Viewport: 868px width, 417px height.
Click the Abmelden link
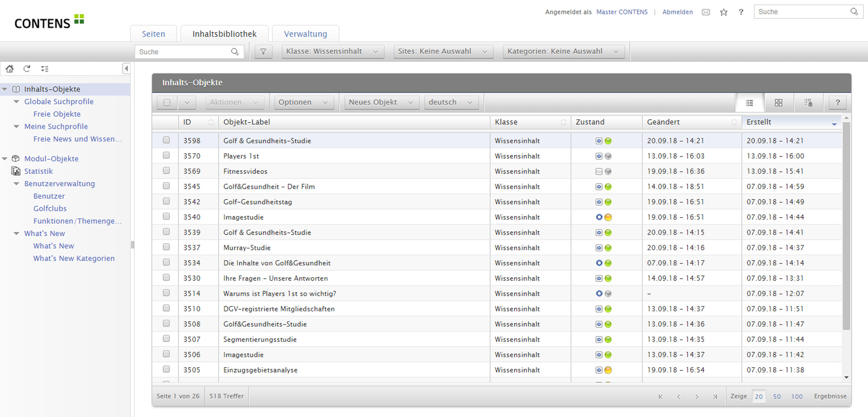click(x=677, y=12)
